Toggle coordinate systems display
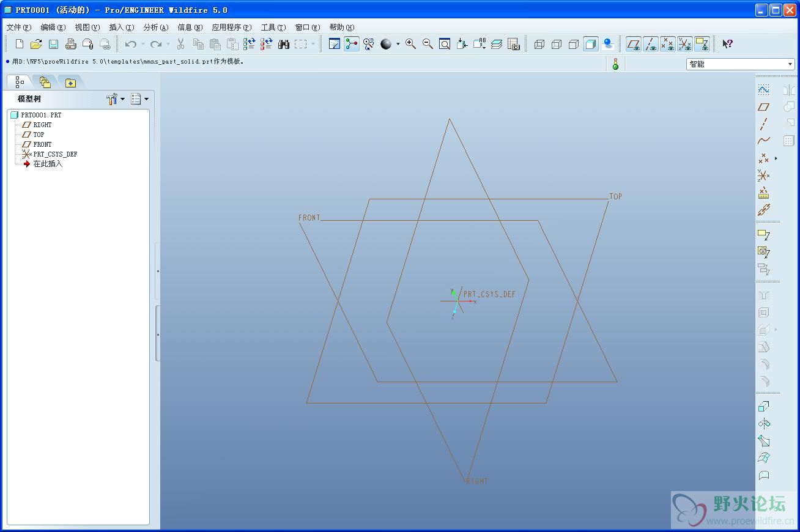Image resolution: width=800 pixels, height=532 pixels. (x=685, y=44)
